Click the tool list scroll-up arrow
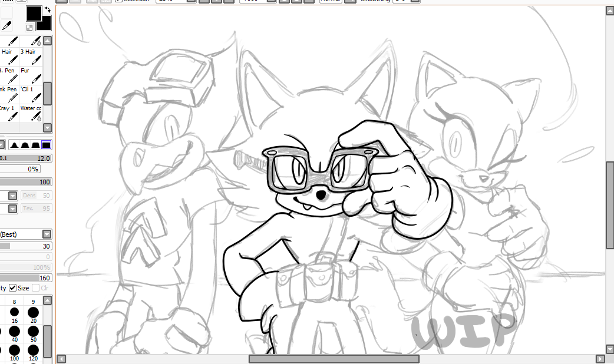The height and width of the screenshot is (364, 614). [x=47, y=41]
